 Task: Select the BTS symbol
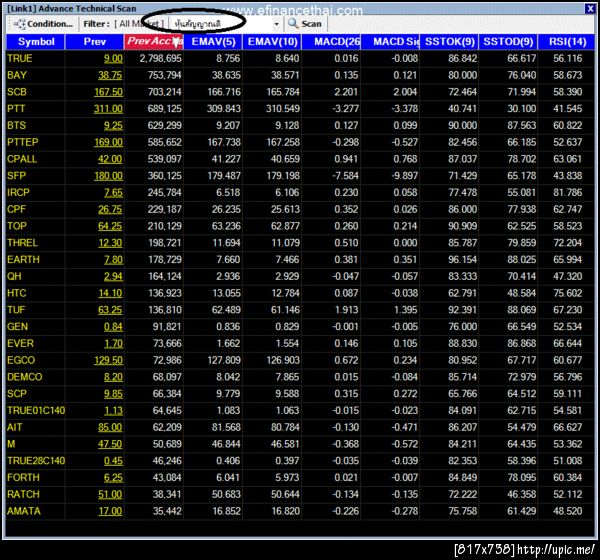click(16, 126)
